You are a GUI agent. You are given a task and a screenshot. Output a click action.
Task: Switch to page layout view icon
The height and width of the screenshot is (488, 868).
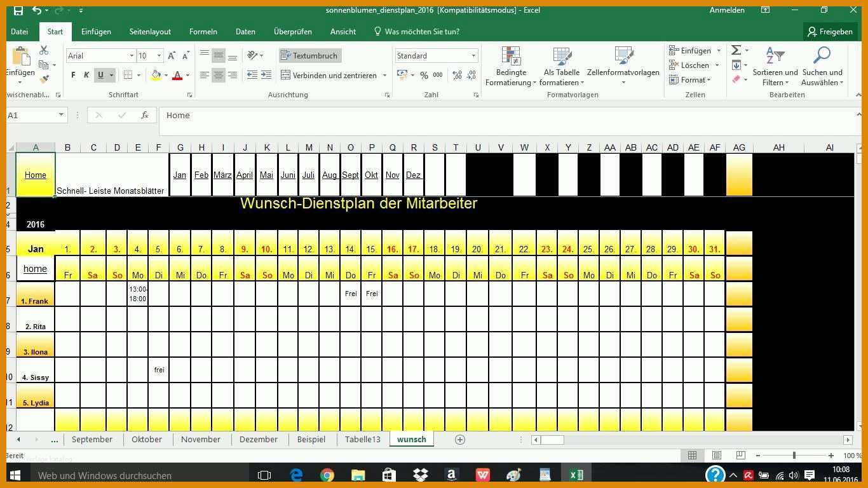coord(716,456)
